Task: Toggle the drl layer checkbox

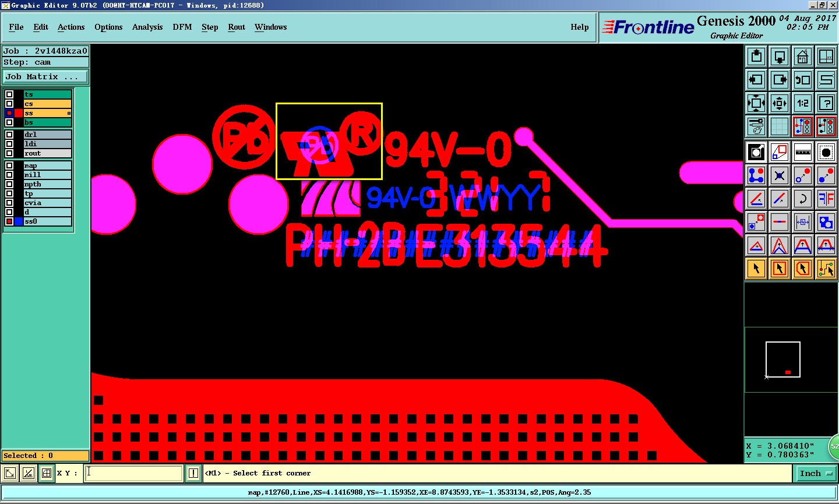Action: (x=9, y=135)
